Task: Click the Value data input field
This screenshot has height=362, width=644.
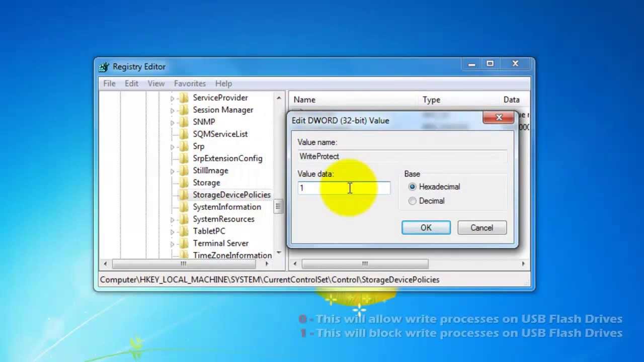Action: 344,188
